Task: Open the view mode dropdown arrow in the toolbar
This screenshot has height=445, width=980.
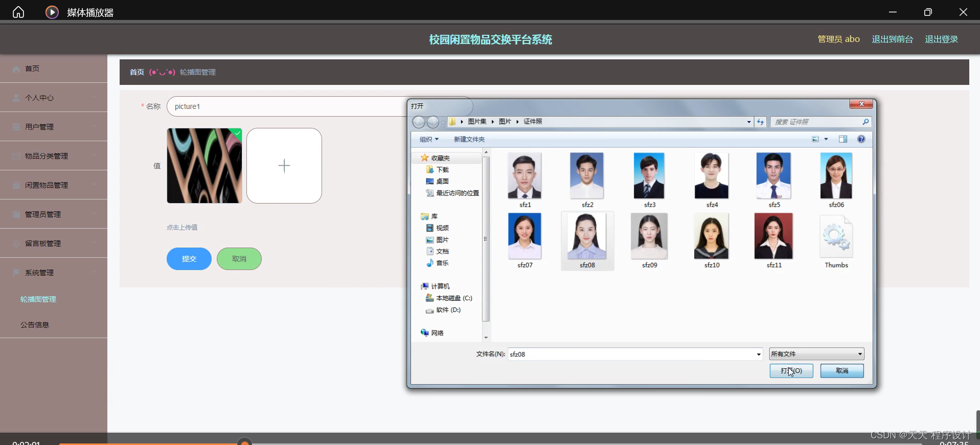Action: click(826, 139)
